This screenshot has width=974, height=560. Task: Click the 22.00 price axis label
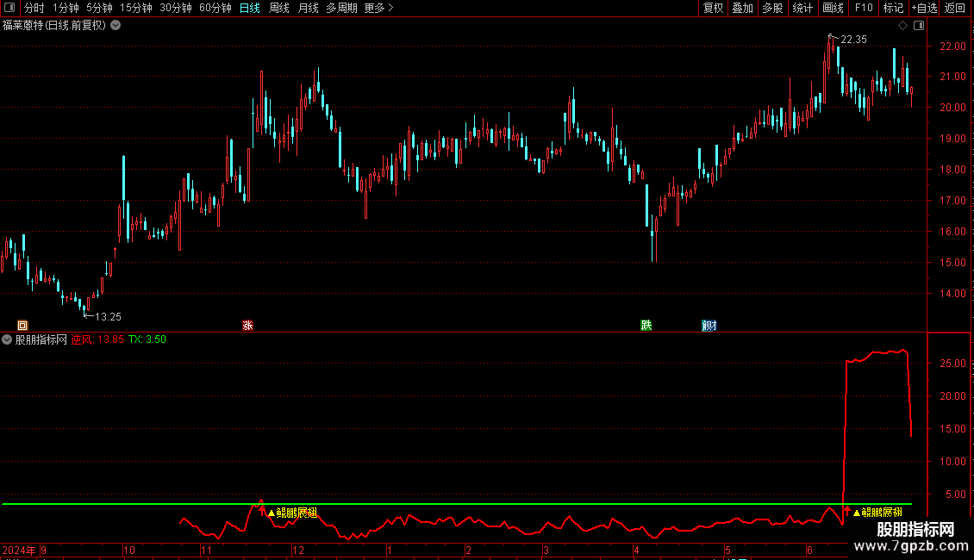[952, 46]
